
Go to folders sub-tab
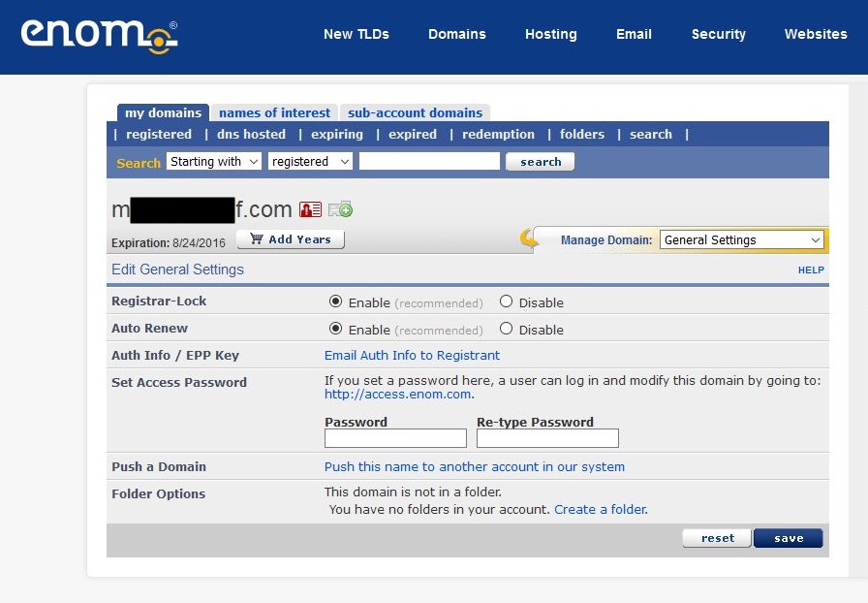[582, 135]
